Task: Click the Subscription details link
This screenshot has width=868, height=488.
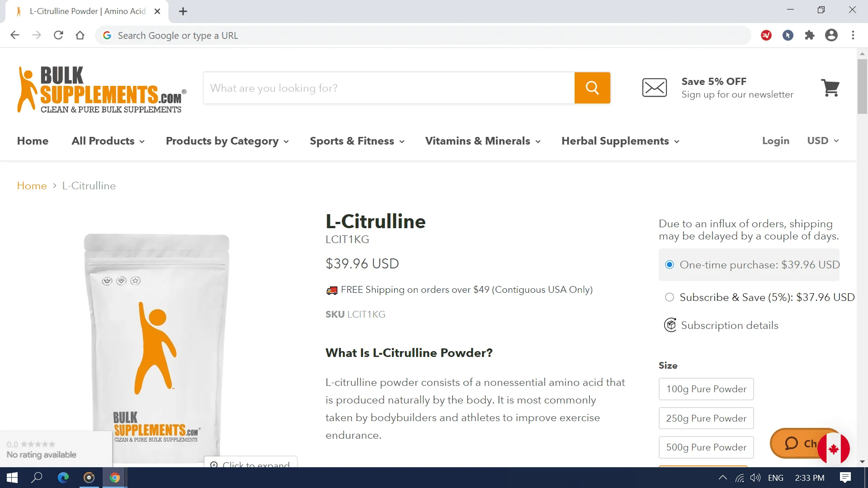Action: point(730,325)
